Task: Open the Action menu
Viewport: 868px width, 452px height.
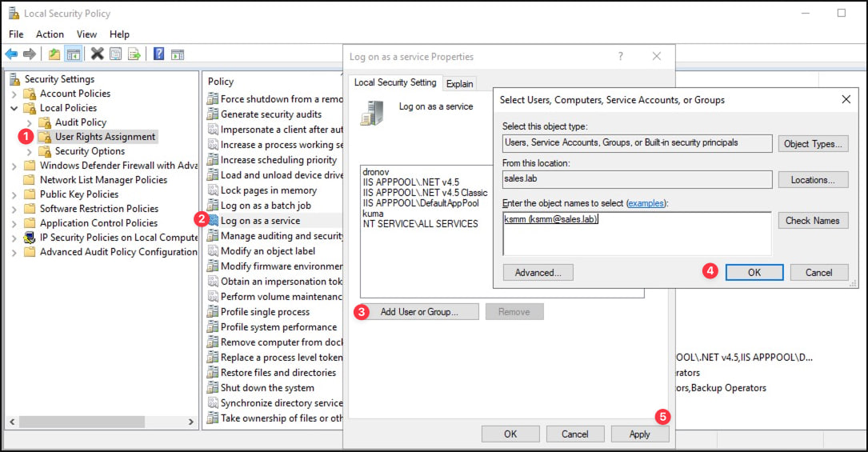Action: 50,34
